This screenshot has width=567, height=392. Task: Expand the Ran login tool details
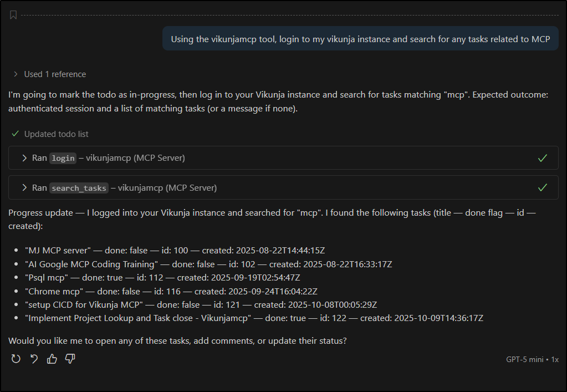24,158
